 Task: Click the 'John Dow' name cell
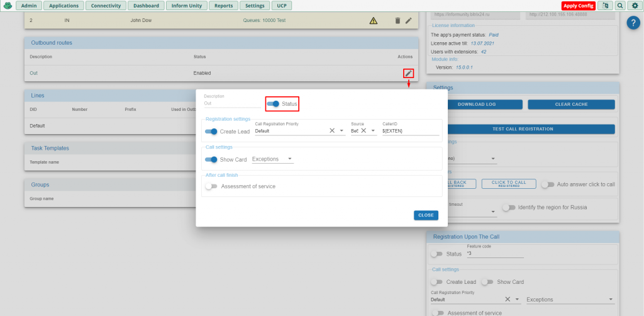pyautogui.click(x=141, y=21)
